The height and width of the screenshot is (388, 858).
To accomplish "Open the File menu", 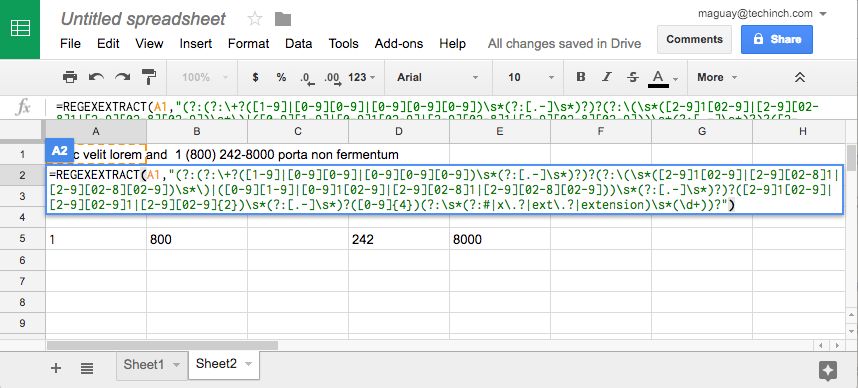I will click(x=70, y=43).
